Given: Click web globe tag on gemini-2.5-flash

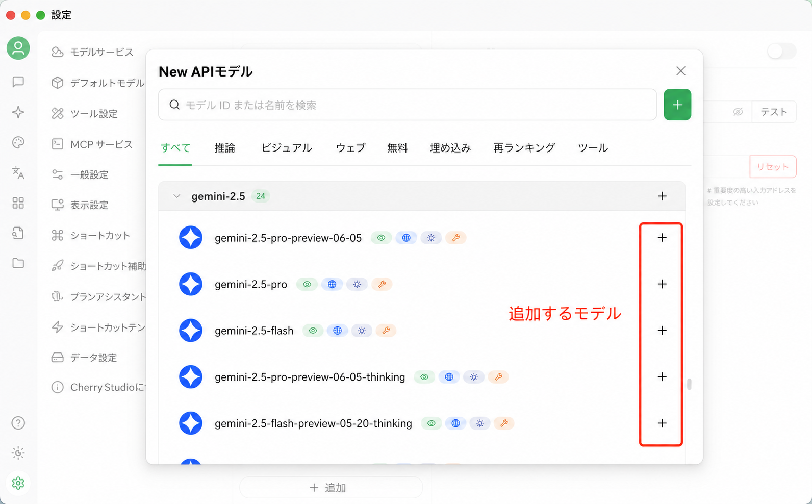Looking at the screenshot, I should click(337, 331).
